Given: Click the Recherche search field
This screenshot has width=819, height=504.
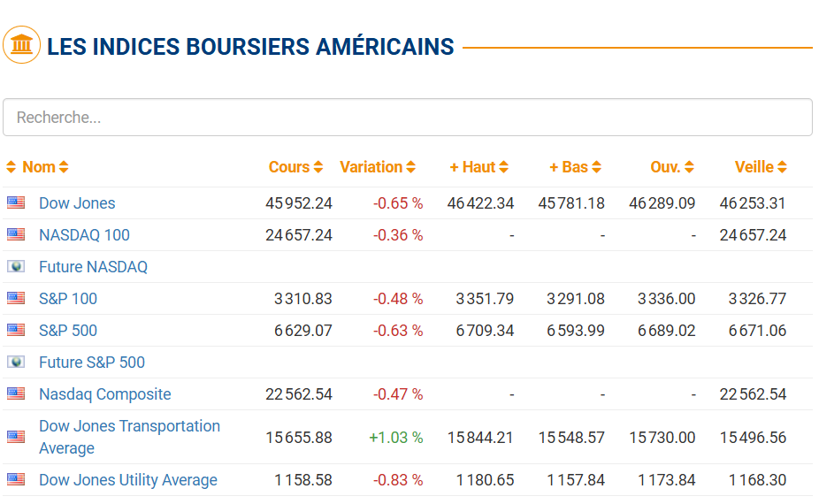Looking at the screenshot, I should [408, 118].
